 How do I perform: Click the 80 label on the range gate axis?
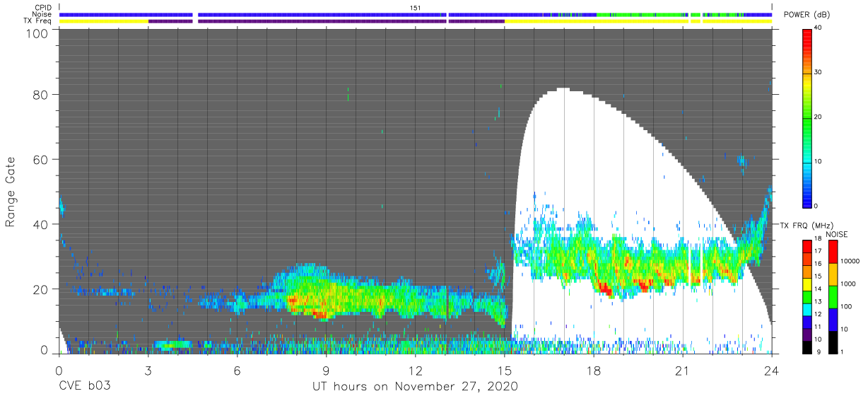tap(40, 95)
